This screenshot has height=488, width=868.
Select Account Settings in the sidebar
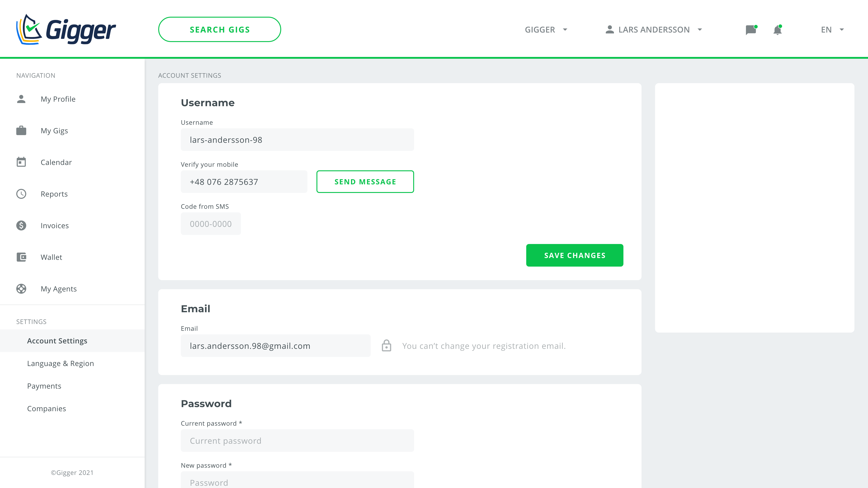[72, 341]
